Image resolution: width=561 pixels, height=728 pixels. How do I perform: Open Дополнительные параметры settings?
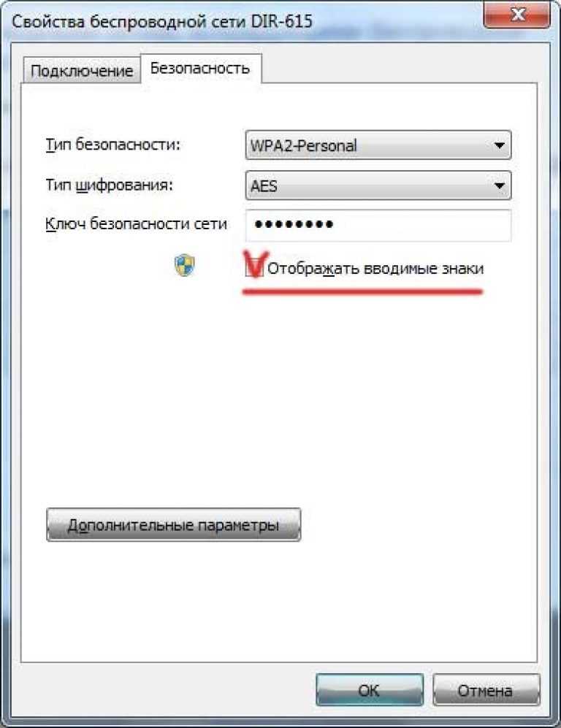(174, 525)
